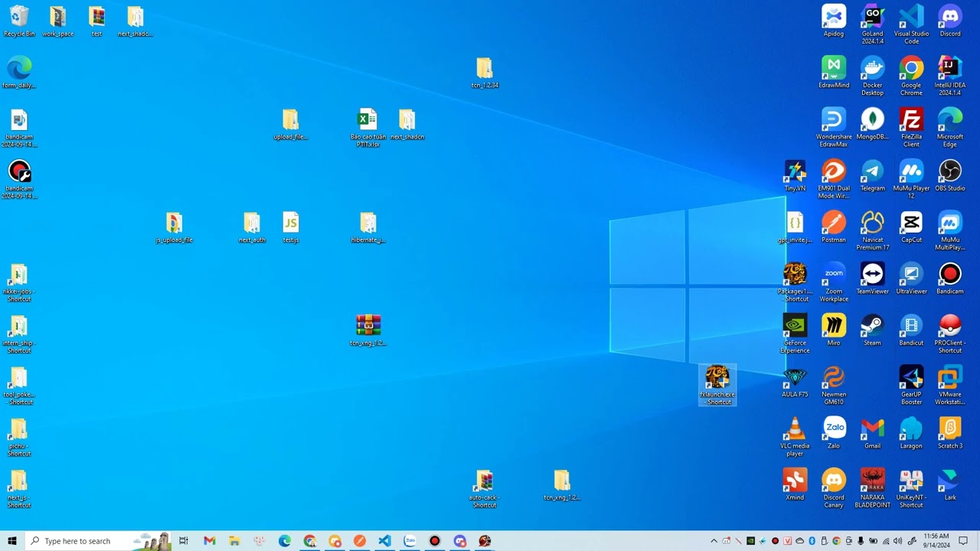Open the Visual Studio Code desktop shortcut
980x551 pixels.
[911, 24]
